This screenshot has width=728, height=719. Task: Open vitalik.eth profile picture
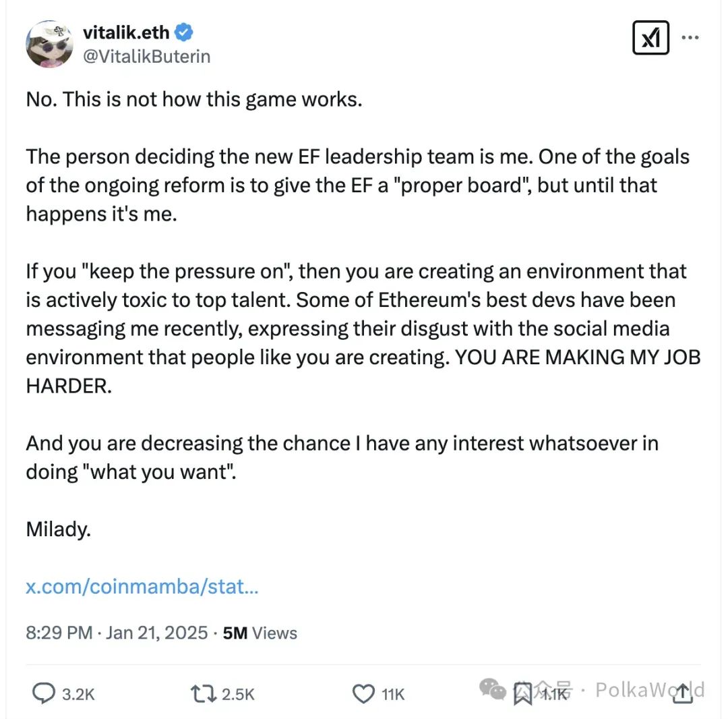[49, 44]
